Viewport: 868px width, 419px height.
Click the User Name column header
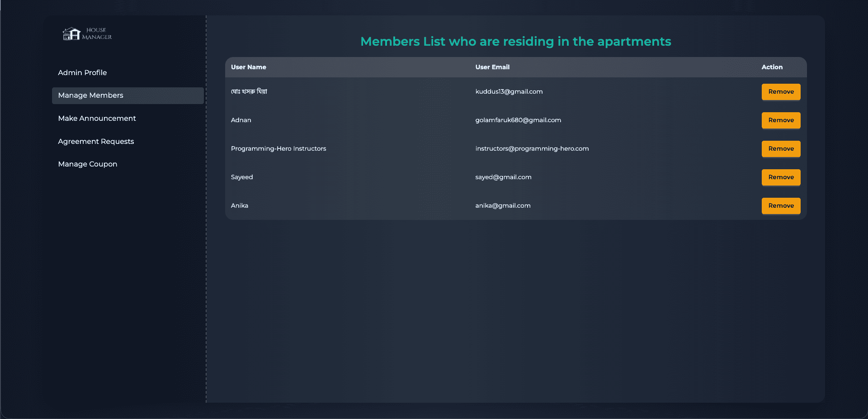point(249,67)
